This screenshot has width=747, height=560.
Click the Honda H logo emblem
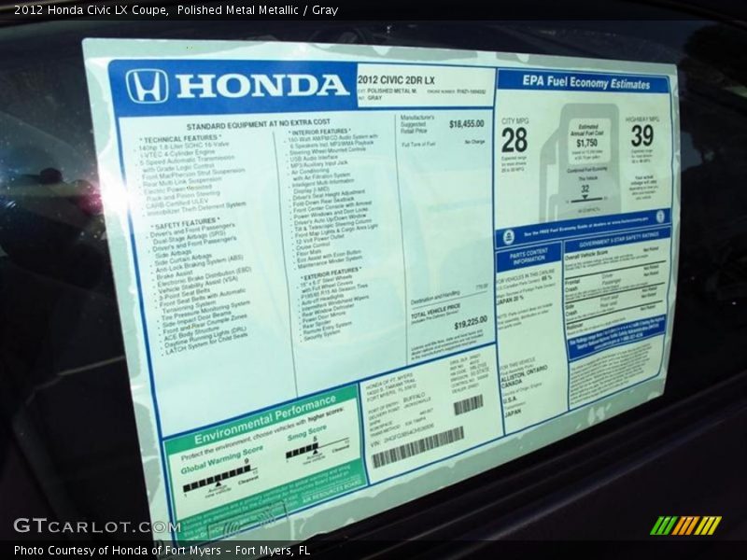147,86
